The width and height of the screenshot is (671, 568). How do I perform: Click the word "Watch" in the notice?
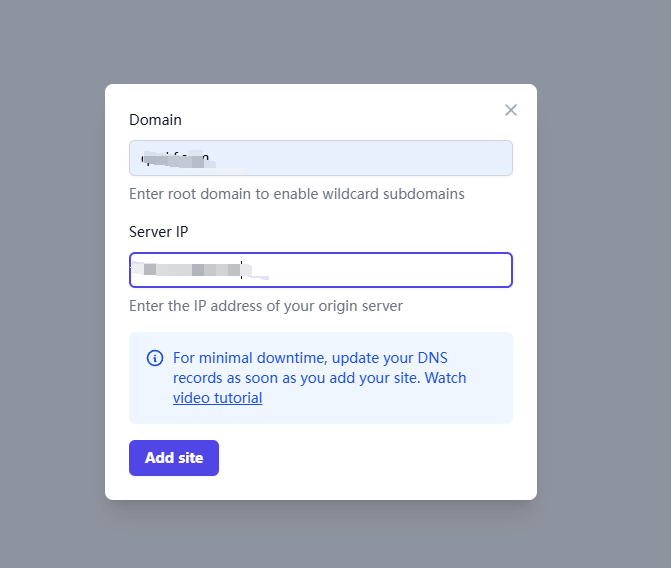pos(446,378)
